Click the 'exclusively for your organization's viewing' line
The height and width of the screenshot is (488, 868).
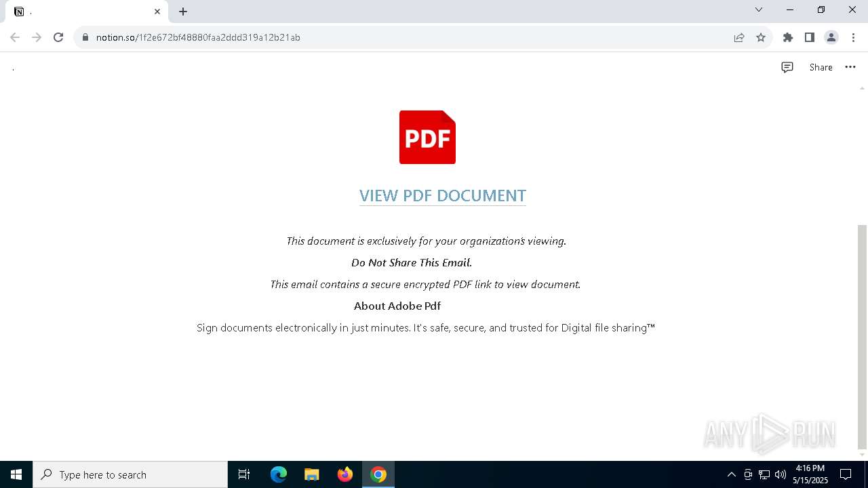tap(426, 241)
